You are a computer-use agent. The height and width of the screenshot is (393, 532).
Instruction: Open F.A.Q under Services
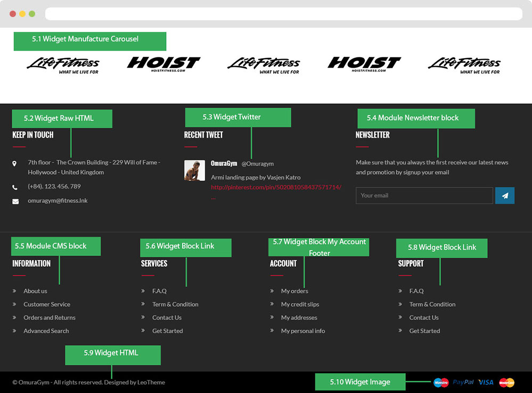[x=159, y=291]
